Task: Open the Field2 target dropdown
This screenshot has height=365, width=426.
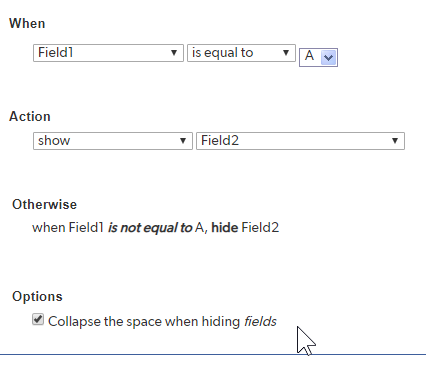Action: click(x=300, y=141)
